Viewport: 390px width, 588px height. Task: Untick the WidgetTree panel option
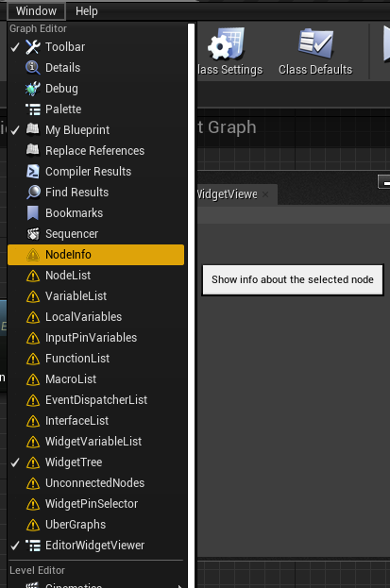(x=95, y=462)
